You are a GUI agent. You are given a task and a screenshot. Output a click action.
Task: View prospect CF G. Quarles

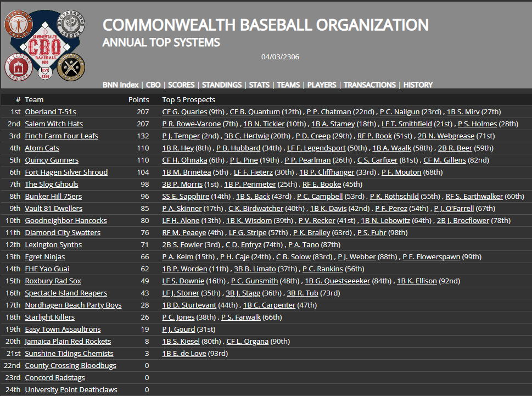tap(184, 111)
